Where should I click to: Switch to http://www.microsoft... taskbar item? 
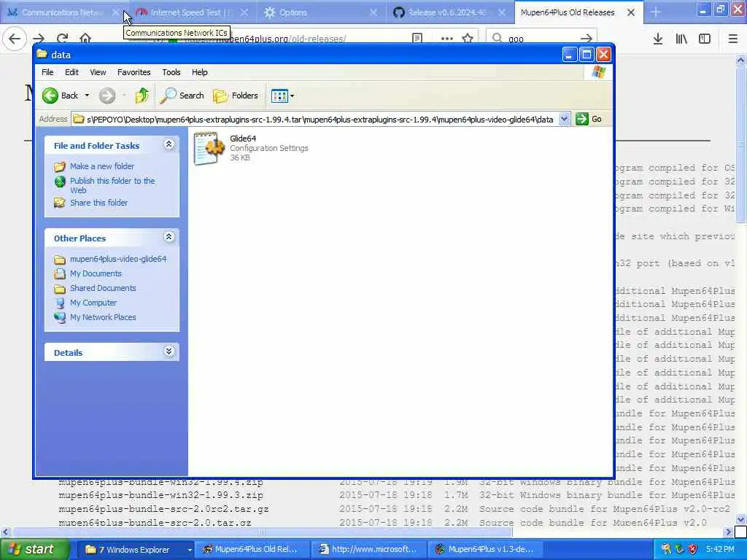(369, 550)
